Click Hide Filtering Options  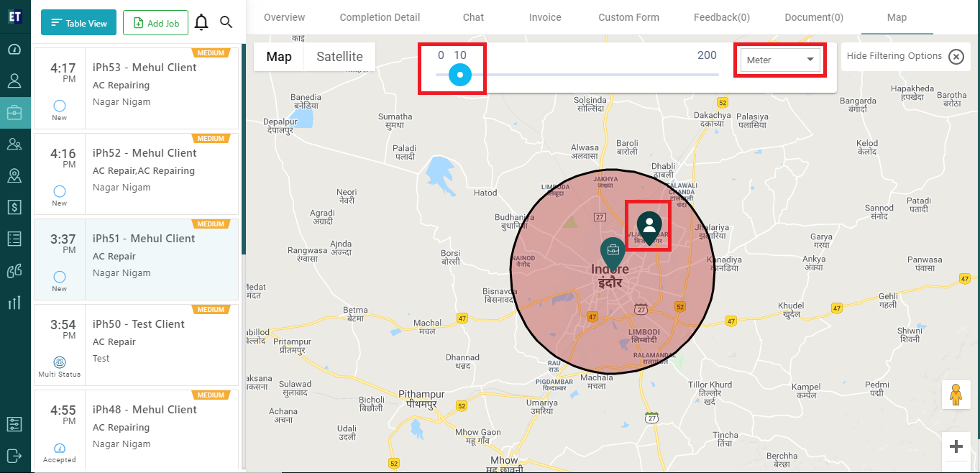(x=894, y=56)
